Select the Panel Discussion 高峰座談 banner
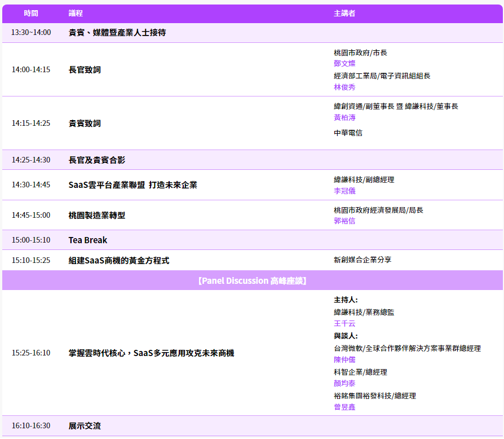This screenshot has height=439, width=504. [x=253, y=280]
